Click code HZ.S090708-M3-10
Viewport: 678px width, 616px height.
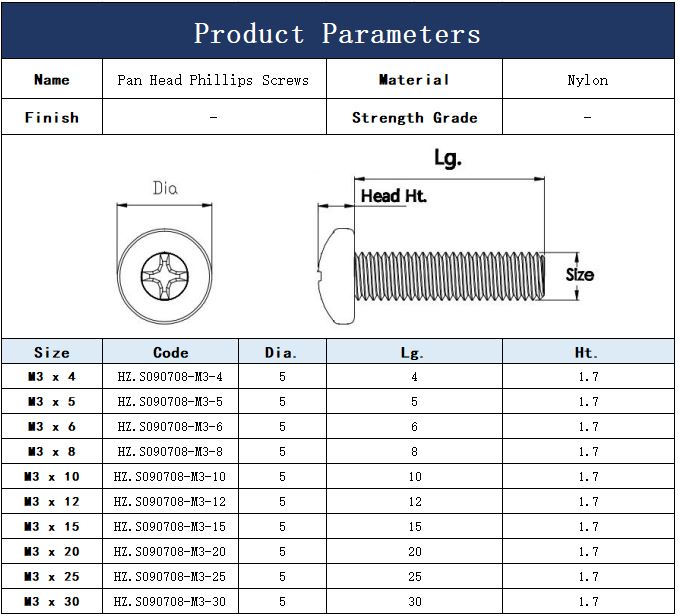(170, 477)
